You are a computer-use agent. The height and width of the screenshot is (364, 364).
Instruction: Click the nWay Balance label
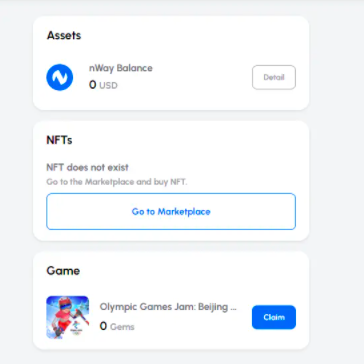pyautogui.click(x=121, y=68)
